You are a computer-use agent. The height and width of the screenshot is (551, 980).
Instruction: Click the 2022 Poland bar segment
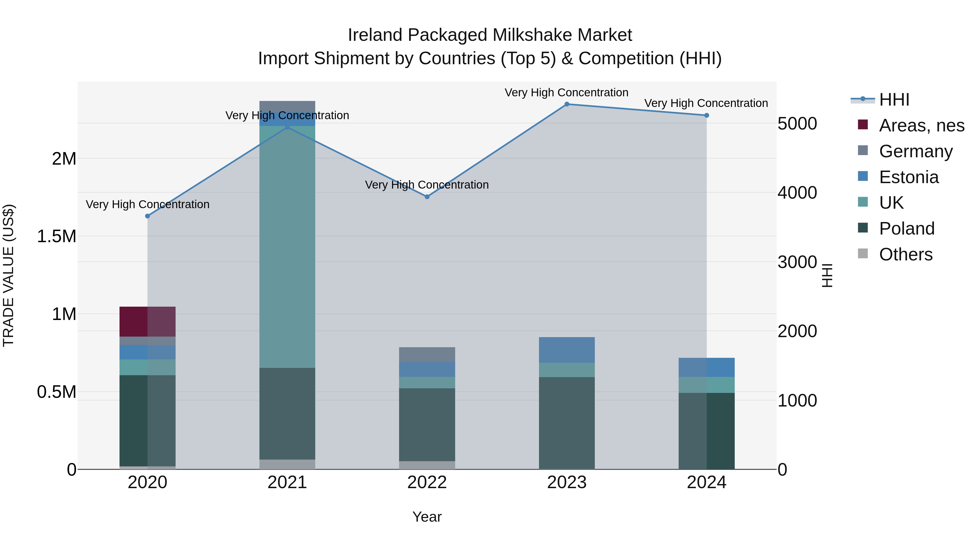[x=427, y=425]
